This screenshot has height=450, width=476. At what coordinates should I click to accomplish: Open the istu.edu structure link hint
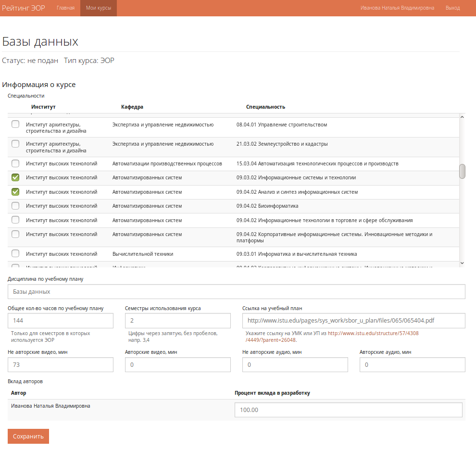pos(332,337)
